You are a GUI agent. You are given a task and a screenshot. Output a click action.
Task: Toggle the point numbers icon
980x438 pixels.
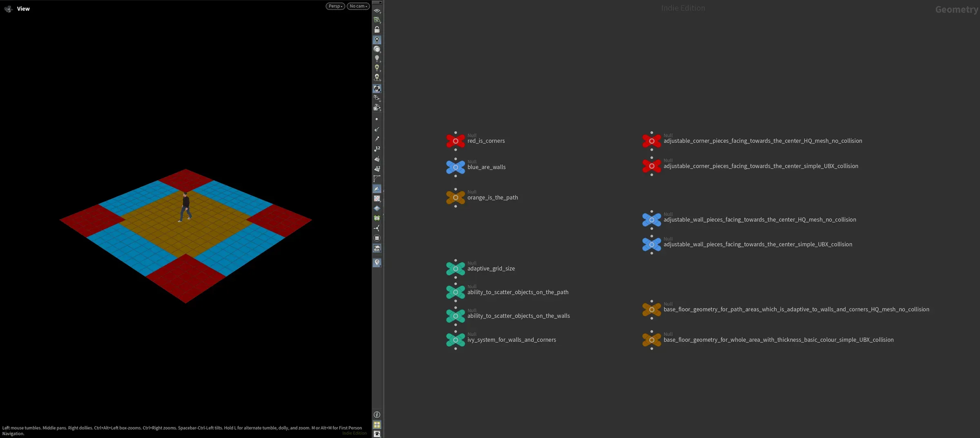(x=377, y=149)
